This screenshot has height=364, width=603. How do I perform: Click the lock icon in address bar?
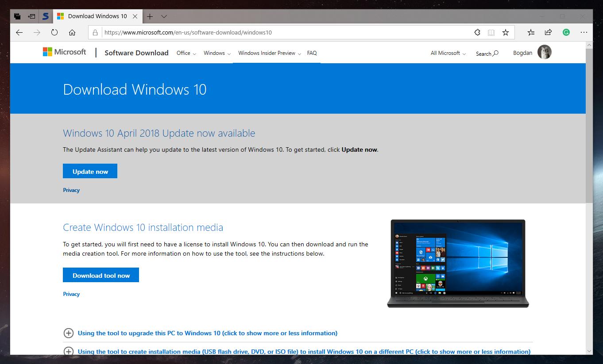pyautogui.click(x=95, y=32)
